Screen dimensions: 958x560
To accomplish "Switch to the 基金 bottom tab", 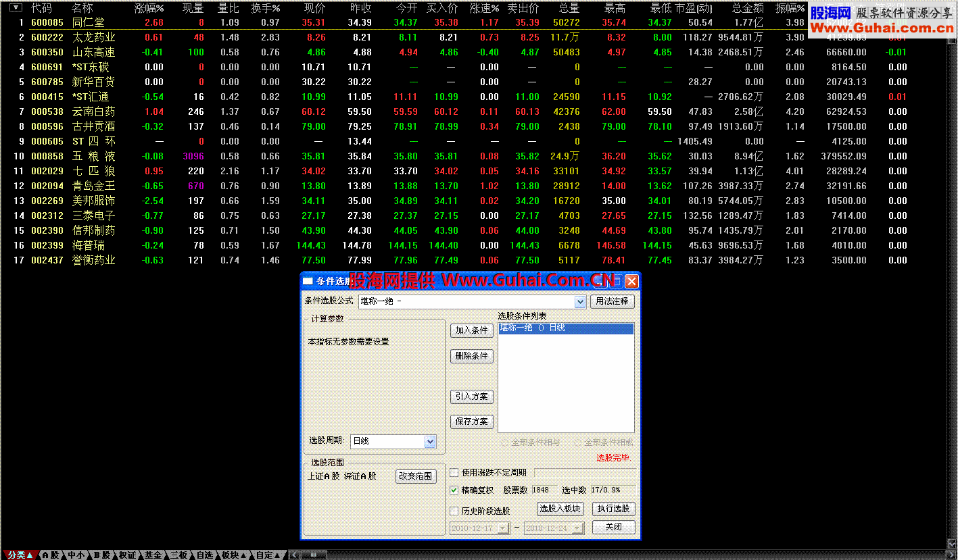I will 153,555.
